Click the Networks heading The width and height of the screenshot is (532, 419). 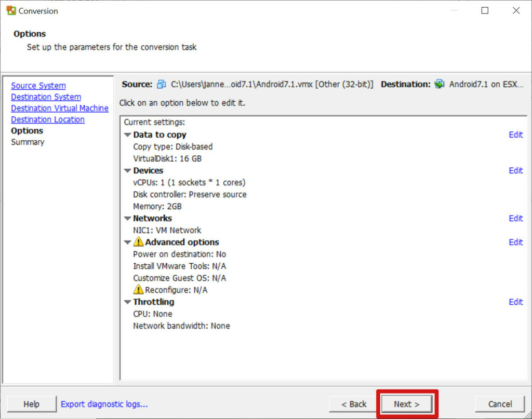[152, 218]
